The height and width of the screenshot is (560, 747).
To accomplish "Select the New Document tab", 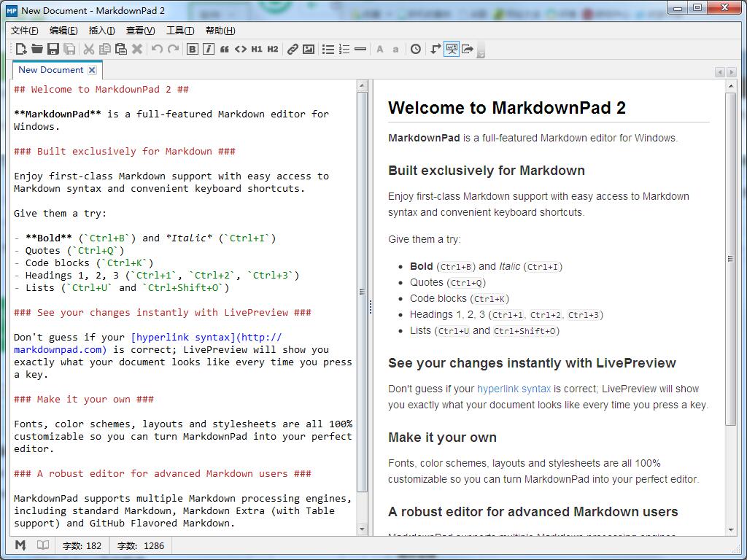I will [51, 69].
